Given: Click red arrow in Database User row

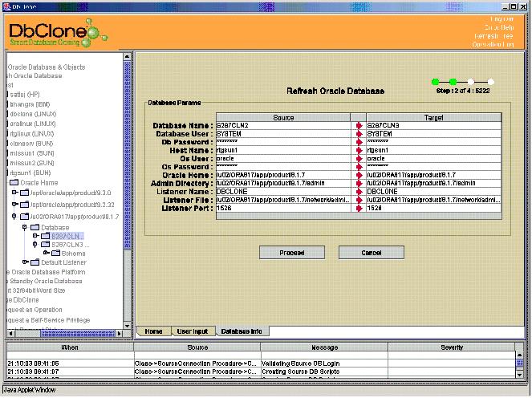Looking at the screenshot, I should pos(359,134).
